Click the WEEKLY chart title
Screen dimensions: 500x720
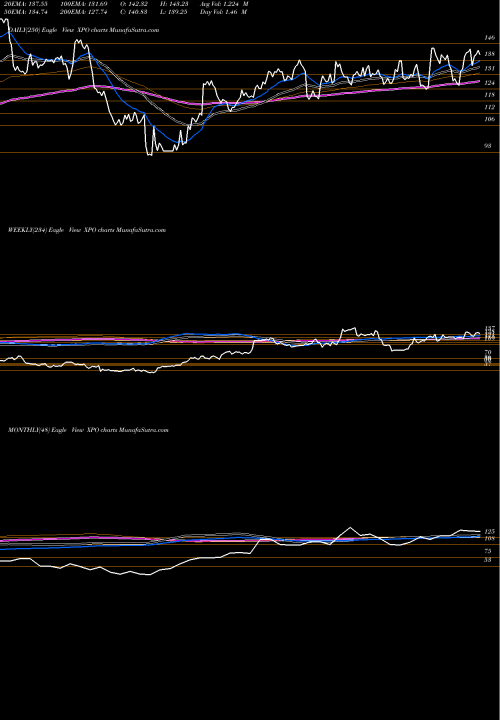[x=86, y=230]
